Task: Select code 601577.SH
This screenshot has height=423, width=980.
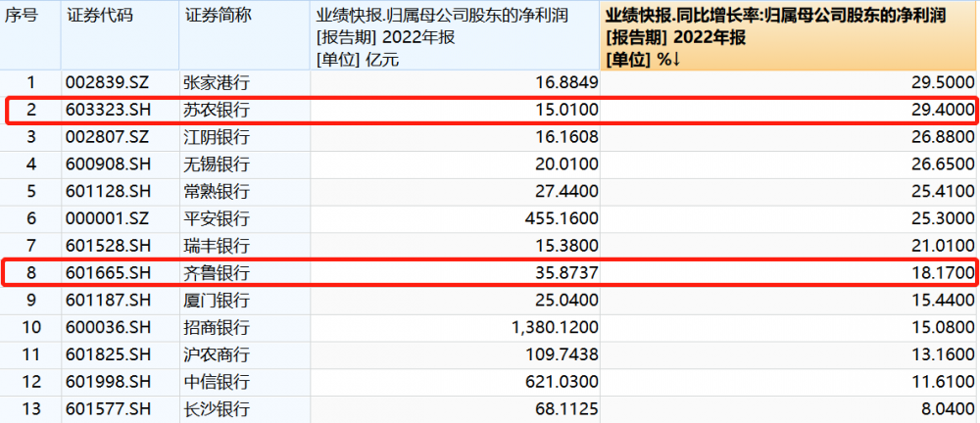Action: tap(106, 409)
